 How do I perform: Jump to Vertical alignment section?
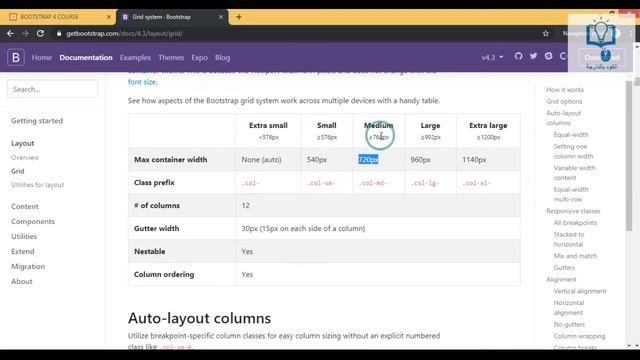click(x=580, y=291)
